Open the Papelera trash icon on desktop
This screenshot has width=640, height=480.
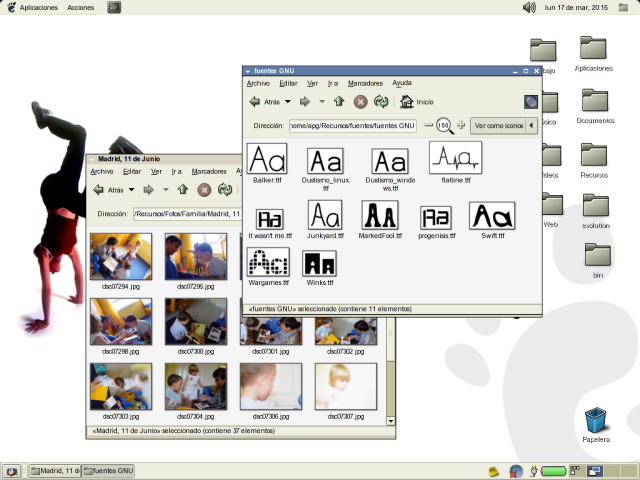595,420
